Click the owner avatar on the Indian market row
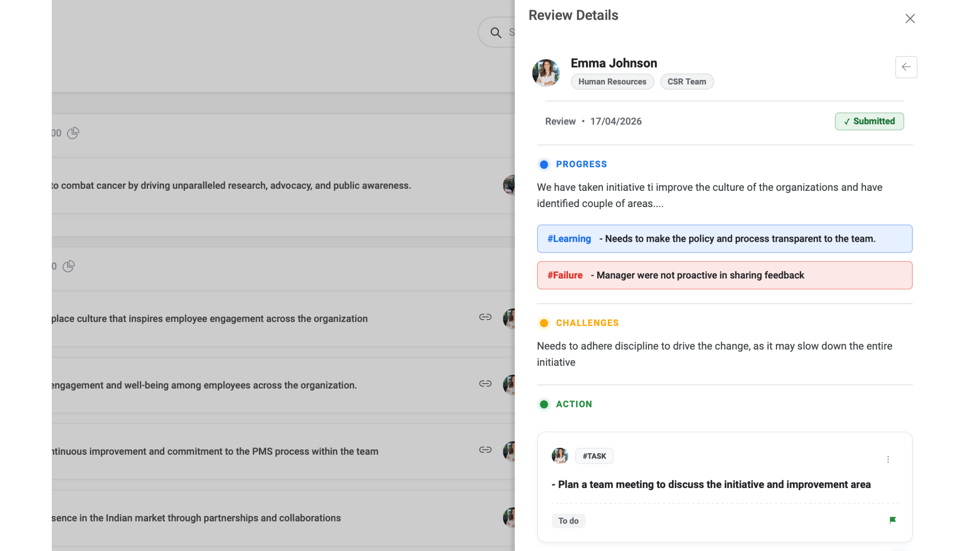This screenshot has height=551, width=980. coord(509,518)
